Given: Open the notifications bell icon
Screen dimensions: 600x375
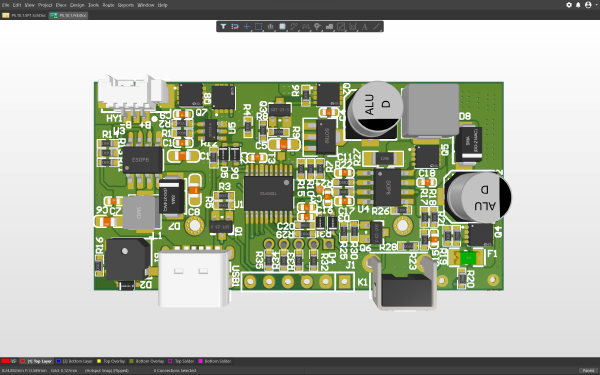Looking at the screenshot, I should coord(578,5).
